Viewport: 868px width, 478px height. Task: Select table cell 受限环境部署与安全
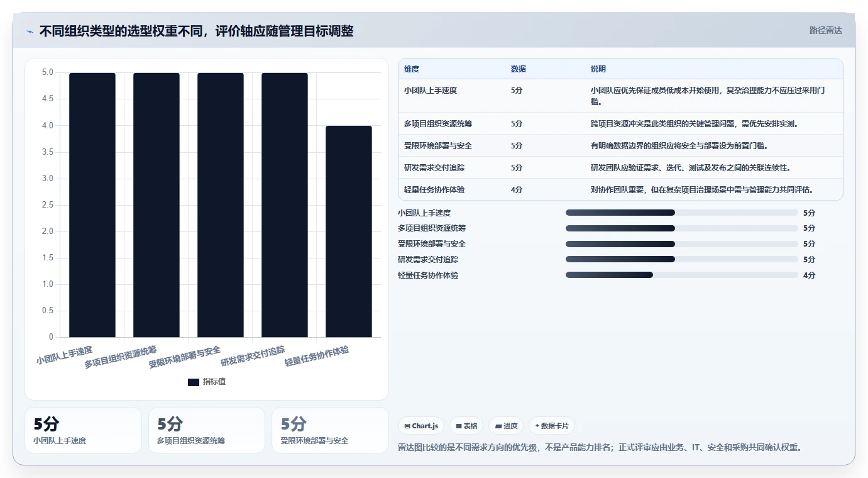click(438, 146)
